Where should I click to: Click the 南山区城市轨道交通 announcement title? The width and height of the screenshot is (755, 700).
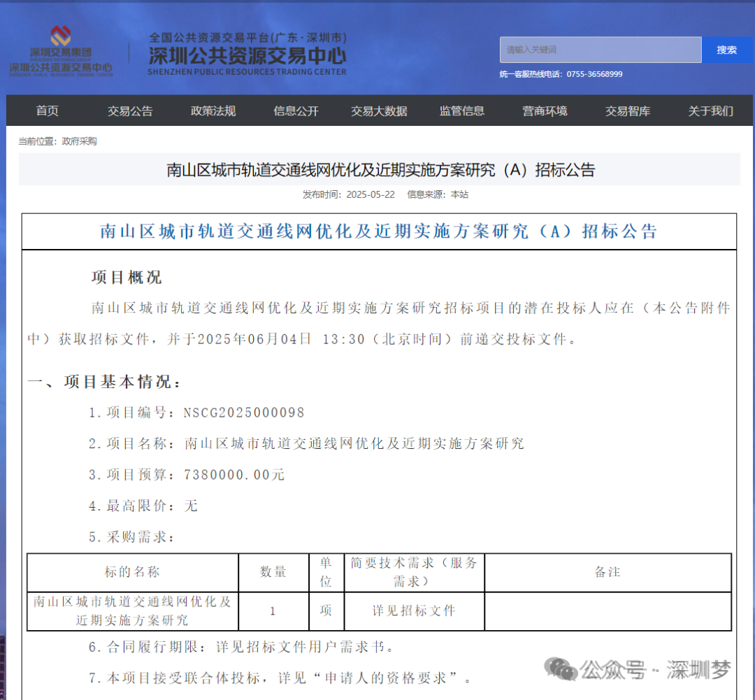click(x=377, y=170)
